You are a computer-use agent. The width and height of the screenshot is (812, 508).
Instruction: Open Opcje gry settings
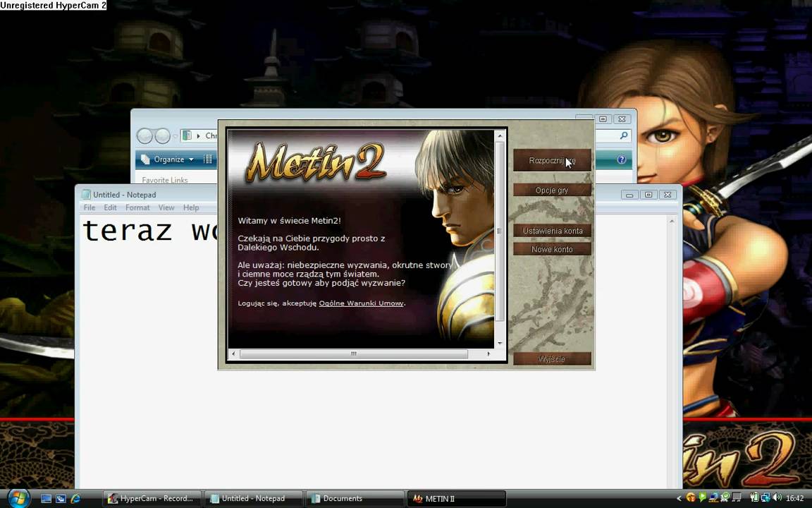coord(552,190)
